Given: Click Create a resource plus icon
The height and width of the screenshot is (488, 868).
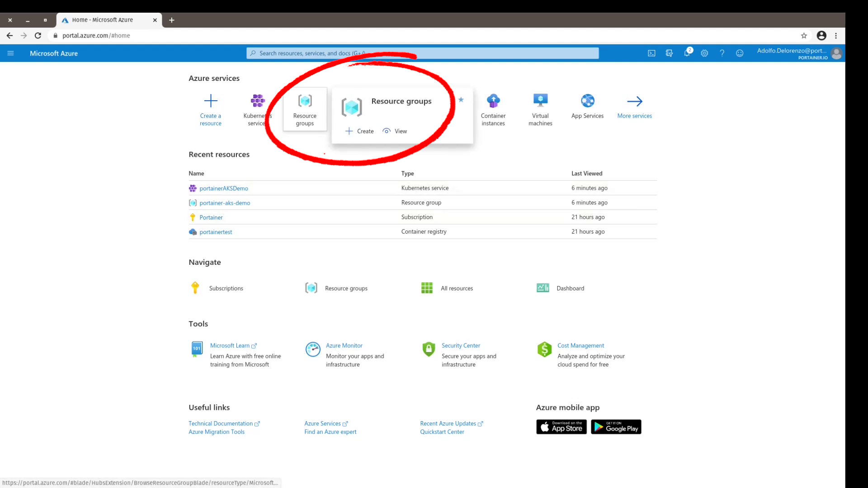Looking at the screenshot, I should point(211,101).
